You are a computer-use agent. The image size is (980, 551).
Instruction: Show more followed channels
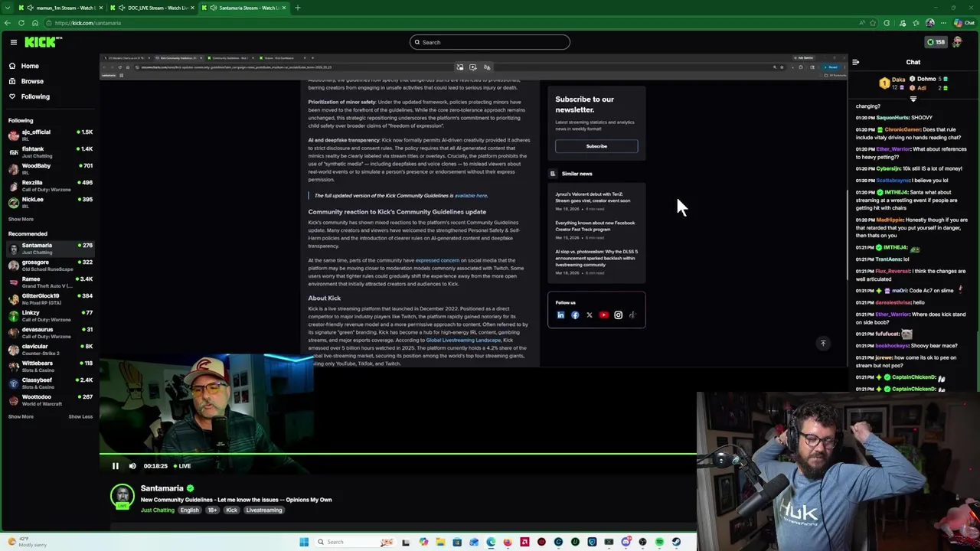(x=21, y=219)
